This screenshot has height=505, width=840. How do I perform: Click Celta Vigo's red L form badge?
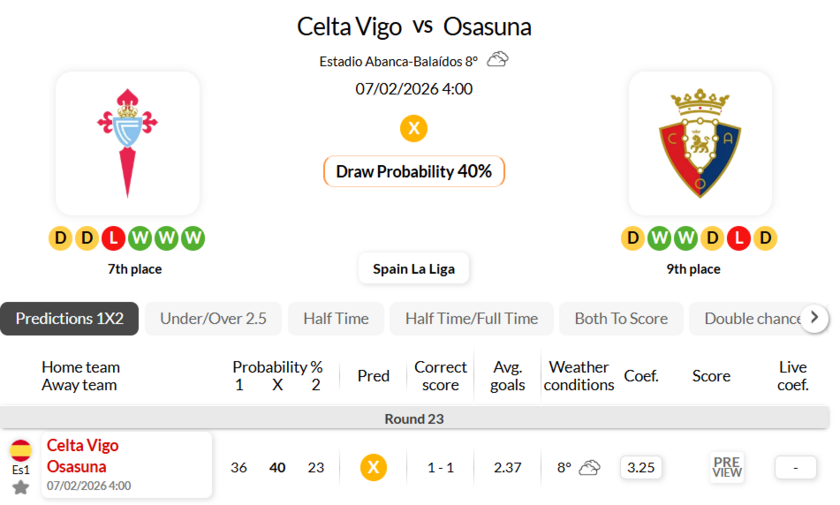113,238
